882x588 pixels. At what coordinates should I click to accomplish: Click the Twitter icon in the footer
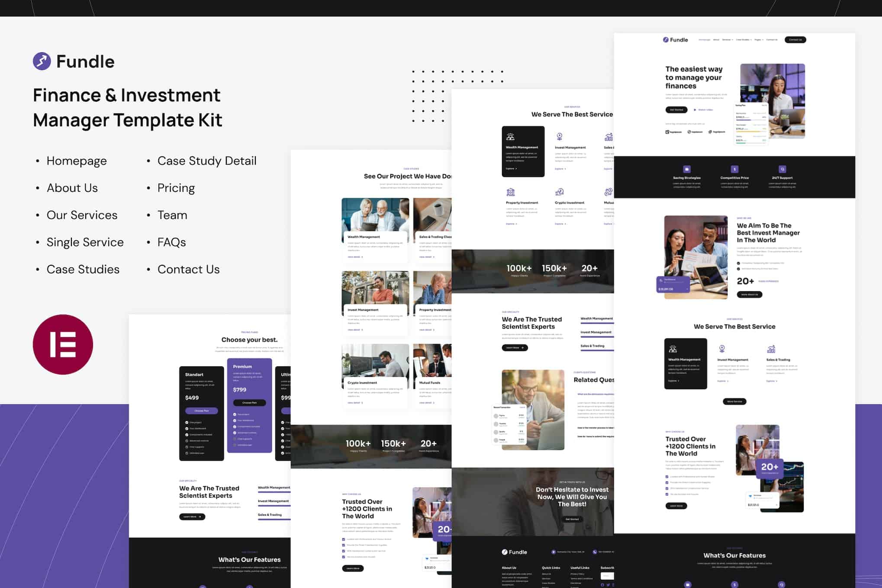point(608,585)
